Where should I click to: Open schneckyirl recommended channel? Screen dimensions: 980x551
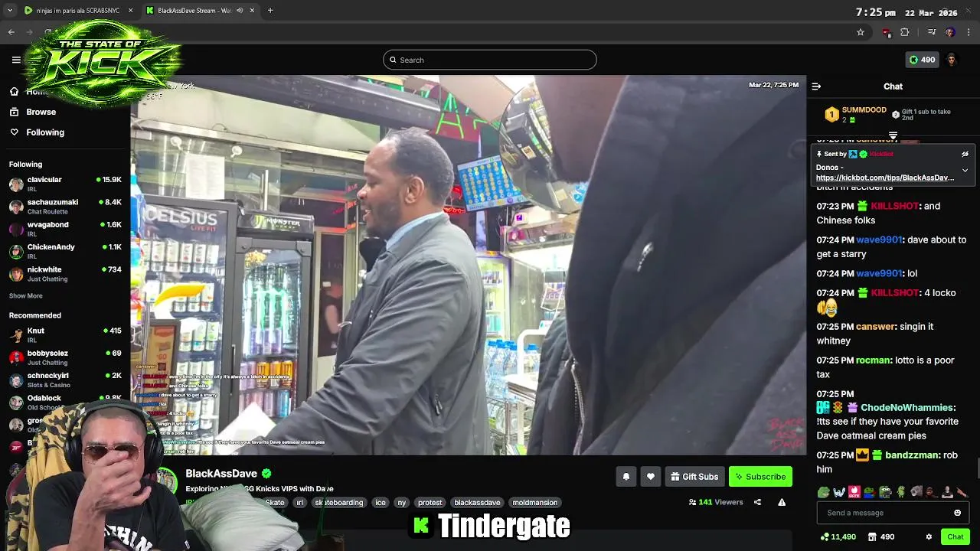65,380
